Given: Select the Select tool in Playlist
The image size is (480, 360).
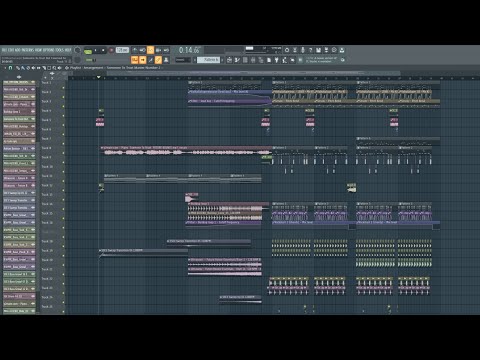Looking at the screenshot, I should tap(49, 68).
